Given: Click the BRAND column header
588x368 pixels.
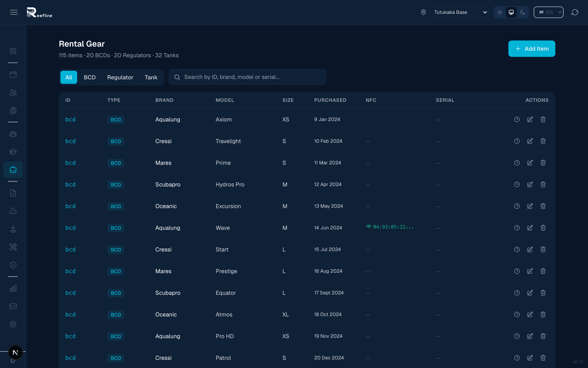Looking at the screenshot, I should 165,100.
